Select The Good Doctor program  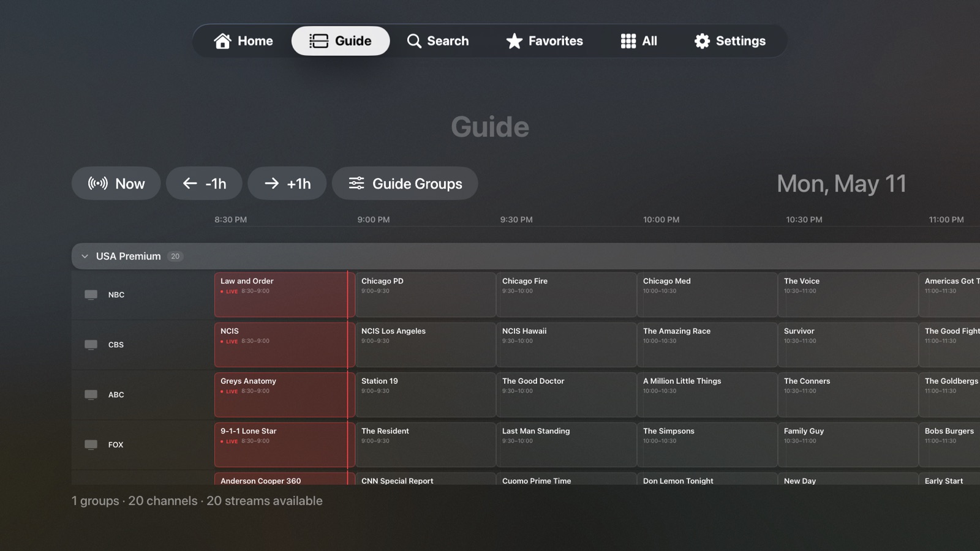tap(567, 395)
